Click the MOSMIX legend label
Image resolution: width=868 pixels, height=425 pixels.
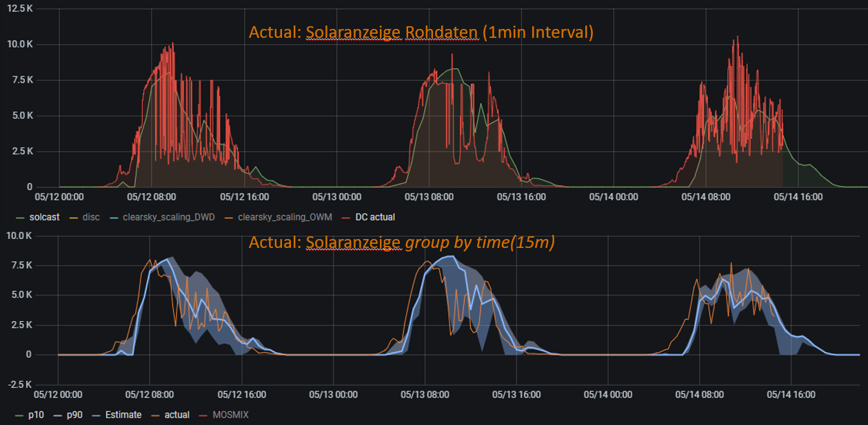click(232, 415)
